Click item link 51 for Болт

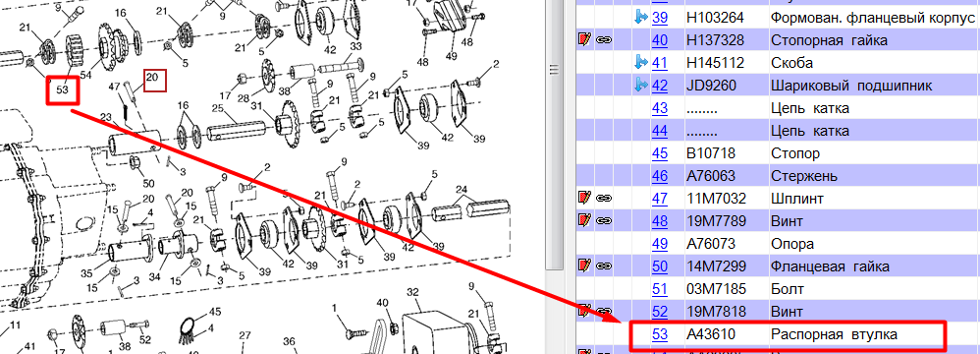[660, 289]
